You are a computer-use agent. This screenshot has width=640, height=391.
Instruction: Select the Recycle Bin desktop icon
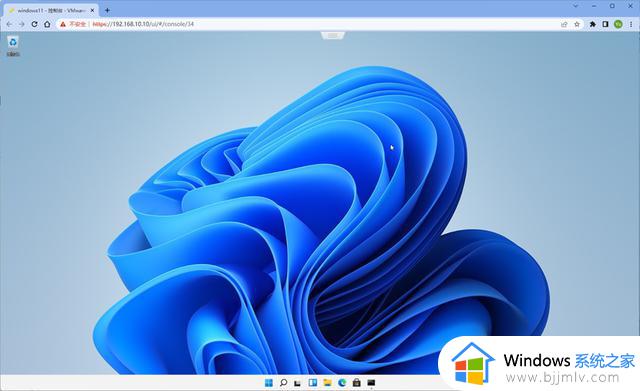pos(13,46)
